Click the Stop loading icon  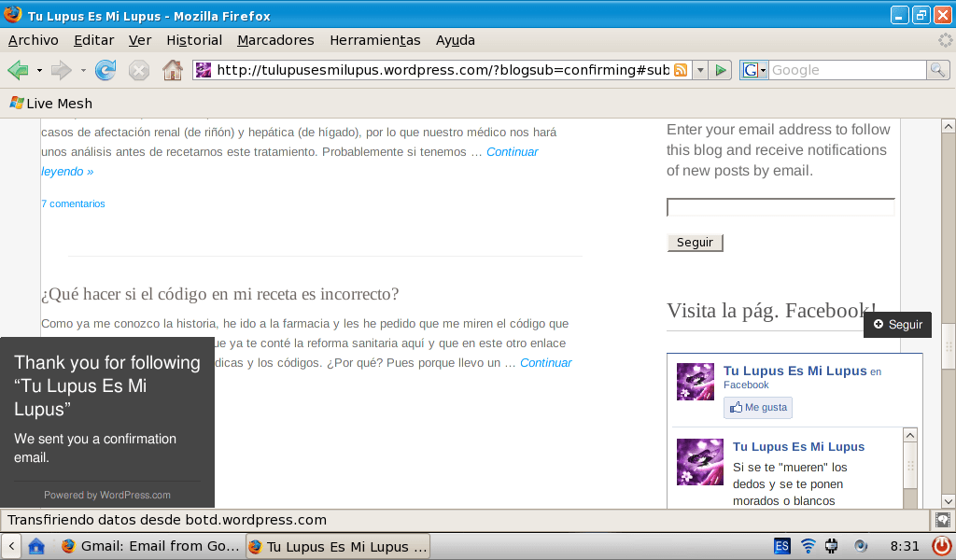pyautogui.click(x=139, y=71)
